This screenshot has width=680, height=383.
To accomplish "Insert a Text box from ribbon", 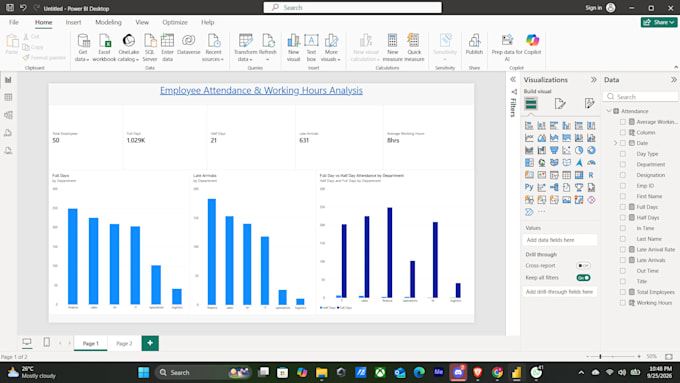I will coord(311,48).
